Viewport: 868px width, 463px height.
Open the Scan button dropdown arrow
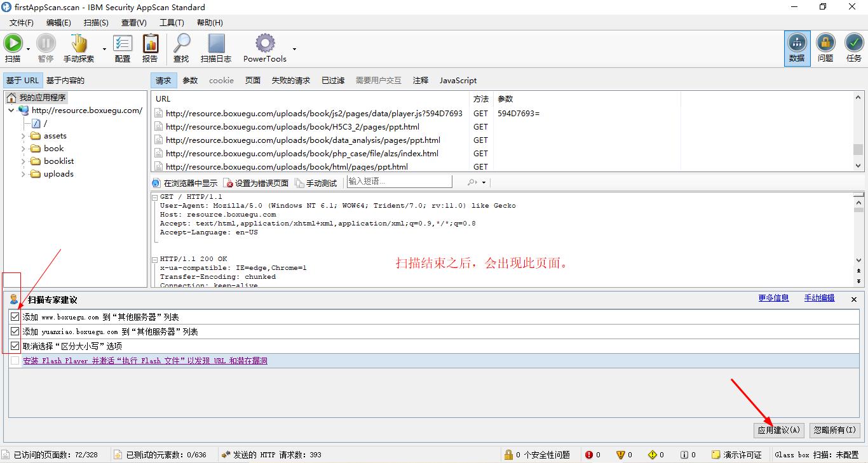click(29, 49)
